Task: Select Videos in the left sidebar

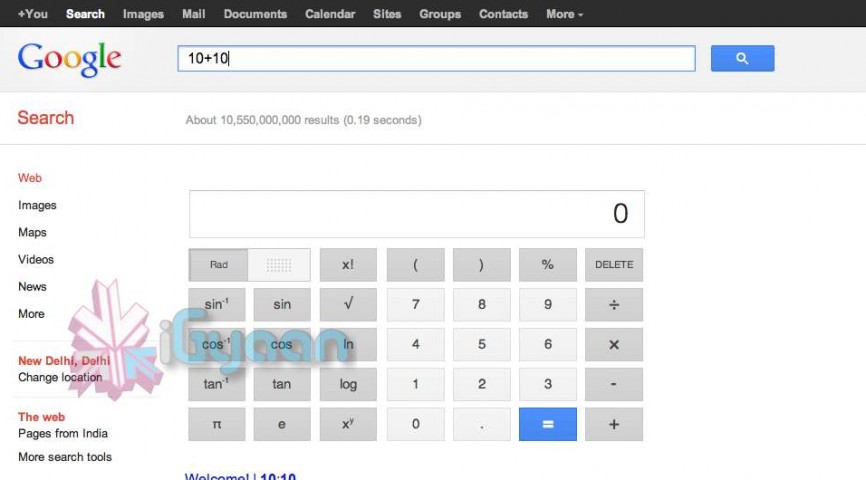Action: pyautogui.click(x=36, y=260)
